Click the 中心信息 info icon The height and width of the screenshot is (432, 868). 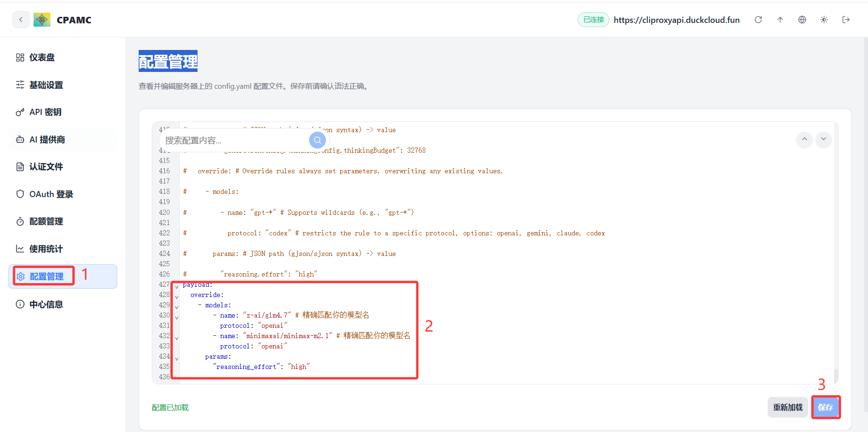coord(20,304)
